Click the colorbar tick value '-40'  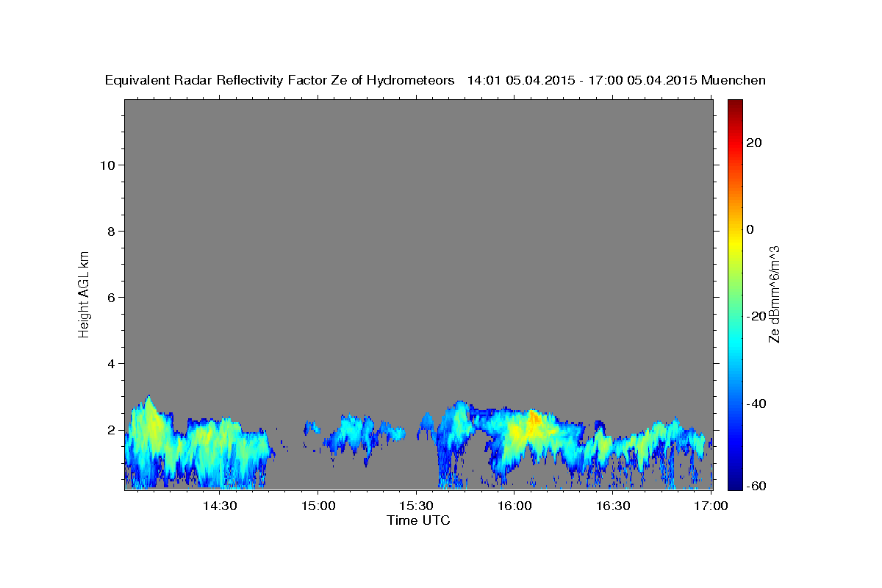pos(755,404)
